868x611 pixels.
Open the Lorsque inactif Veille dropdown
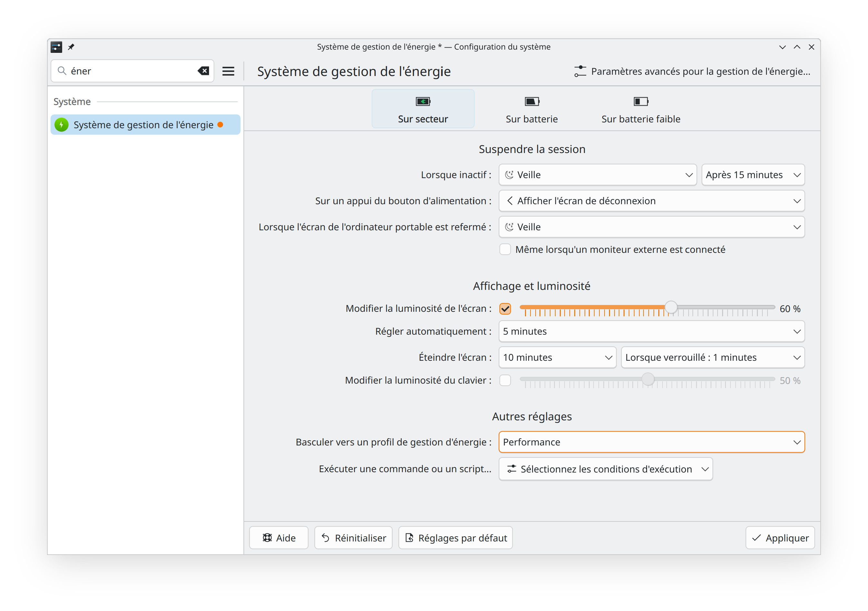pos(597,175)
